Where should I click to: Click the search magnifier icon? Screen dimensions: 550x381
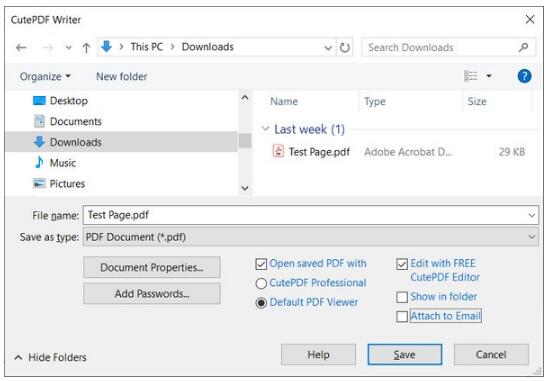(524, 47)
